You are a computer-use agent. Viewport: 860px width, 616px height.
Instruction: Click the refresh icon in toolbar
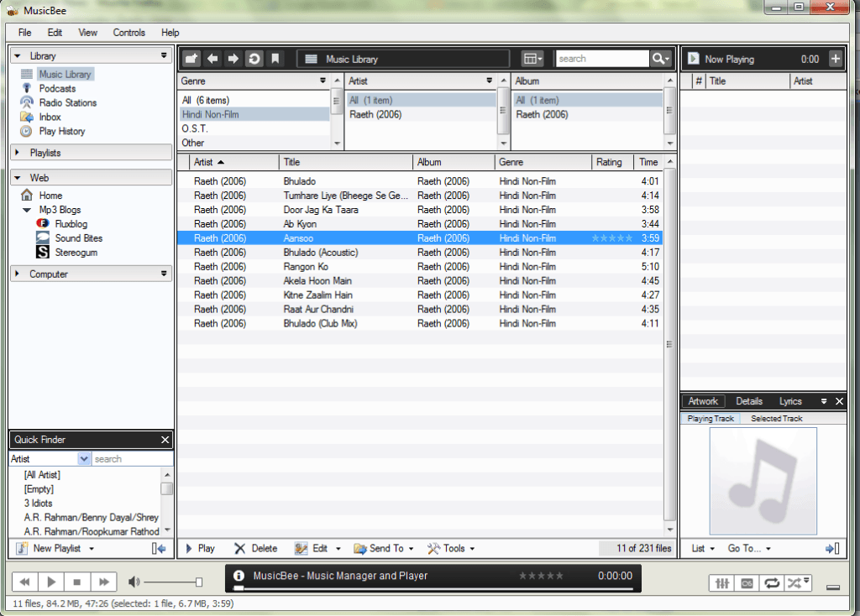pyautogui.click(x=254, y=59)
